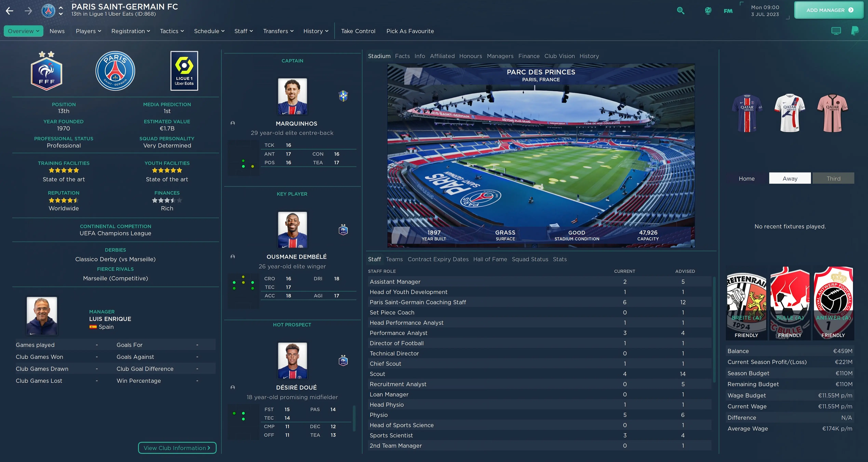Viewport: 868px width, 462px height.
Task: Open the globe head icon in header
Action: coord(708,10)
